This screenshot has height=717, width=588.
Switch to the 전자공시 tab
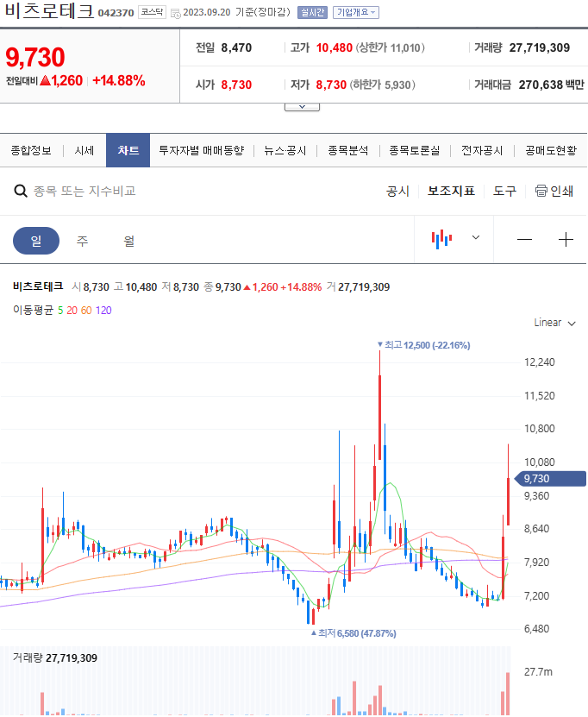click(482, 150)
